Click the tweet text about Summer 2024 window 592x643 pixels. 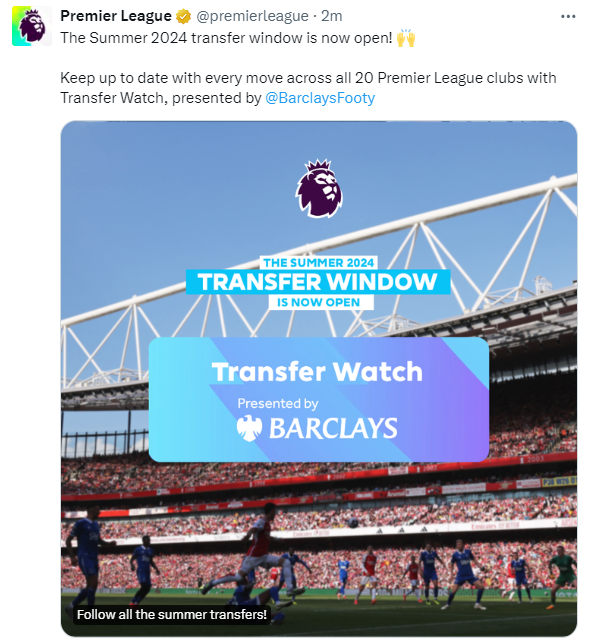[x=226, y=38]
